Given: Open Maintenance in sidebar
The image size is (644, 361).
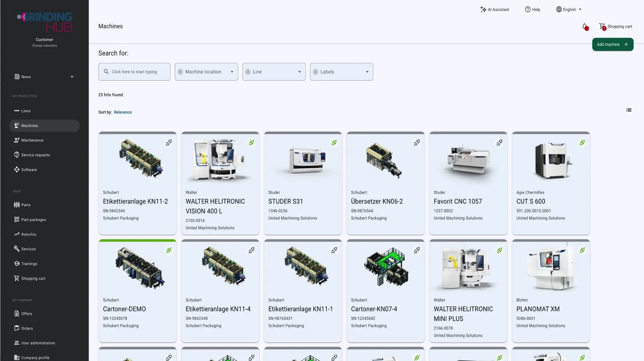Looking at the screenshot, I should (x=44, y=140).
